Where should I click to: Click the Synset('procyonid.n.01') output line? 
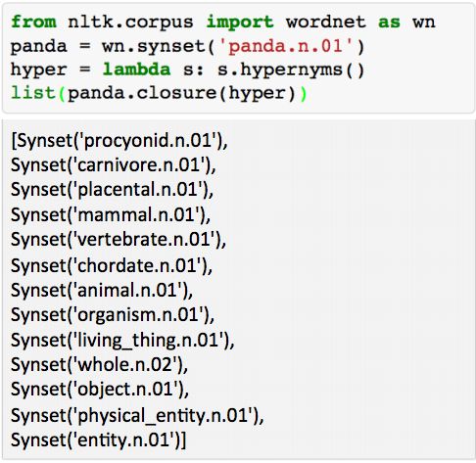tap(119, 141)
